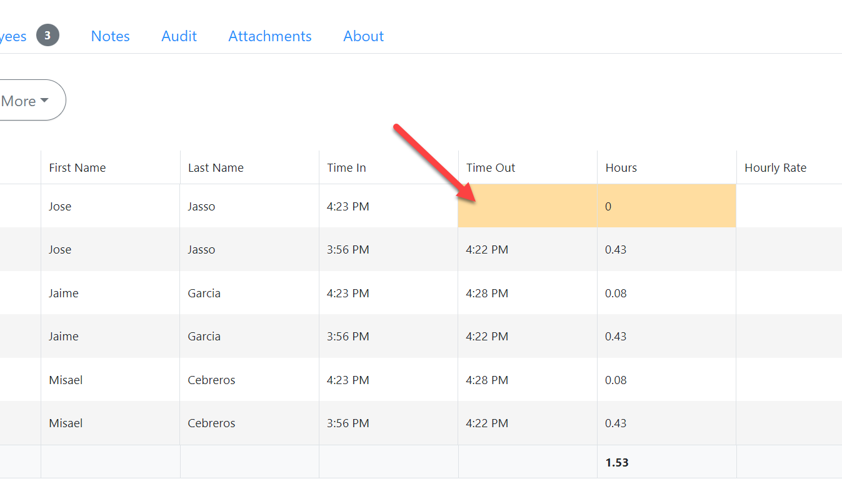Go to the About tab
Image resolution: width=842 pixels, height=504 pixels.
point(363,36)
